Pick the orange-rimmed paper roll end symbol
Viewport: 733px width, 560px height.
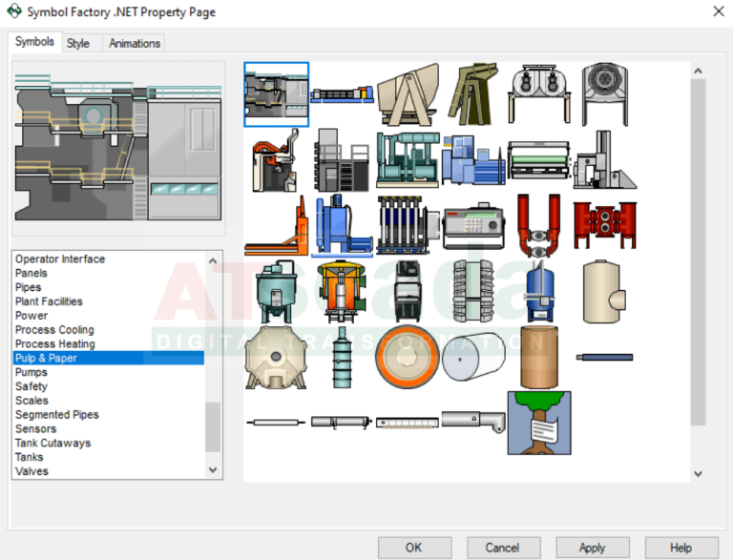[408, 357]
